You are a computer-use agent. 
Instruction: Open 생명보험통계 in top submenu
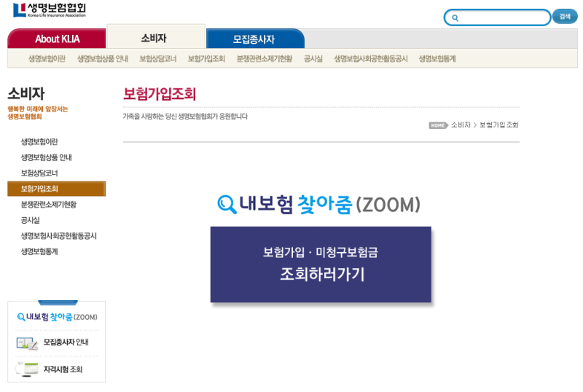437,59
